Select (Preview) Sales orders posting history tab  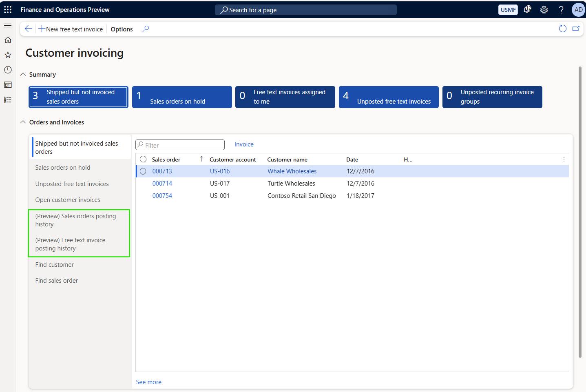click(80, 220)
